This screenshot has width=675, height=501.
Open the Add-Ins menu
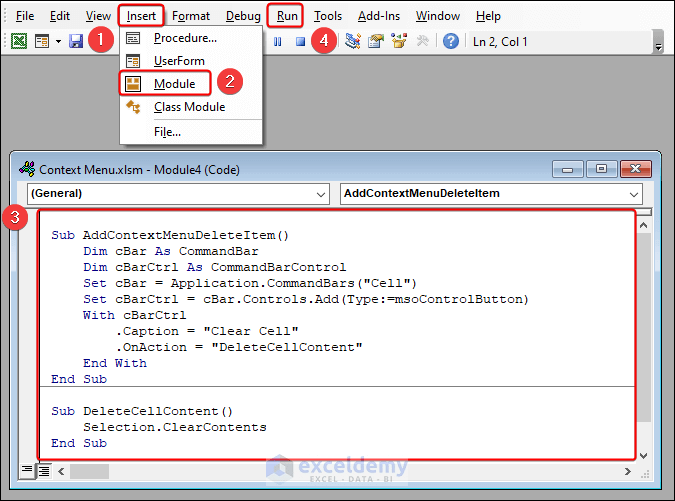(x=379, y=16)
